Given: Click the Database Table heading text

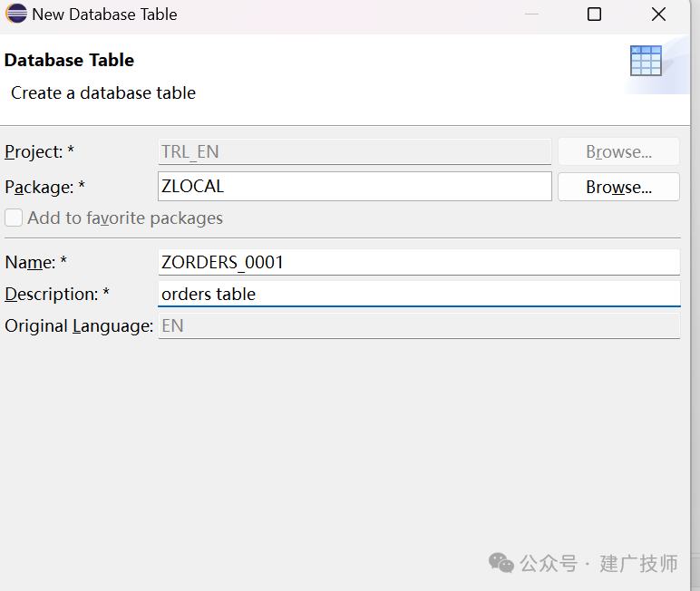Looking at the screenshot, I should click(69, 60).
